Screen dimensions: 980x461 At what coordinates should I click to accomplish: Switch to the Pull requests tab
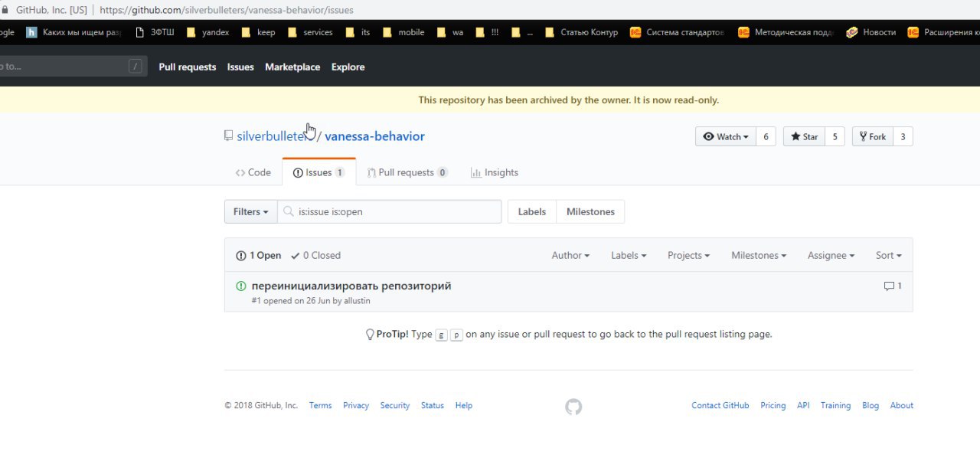coord(407,172)
